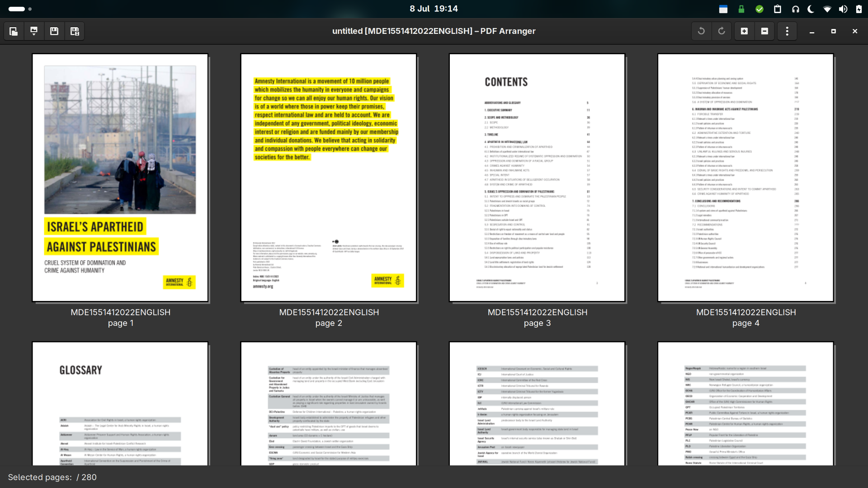Open the volume speaker indicator

(x=843, y=9)
